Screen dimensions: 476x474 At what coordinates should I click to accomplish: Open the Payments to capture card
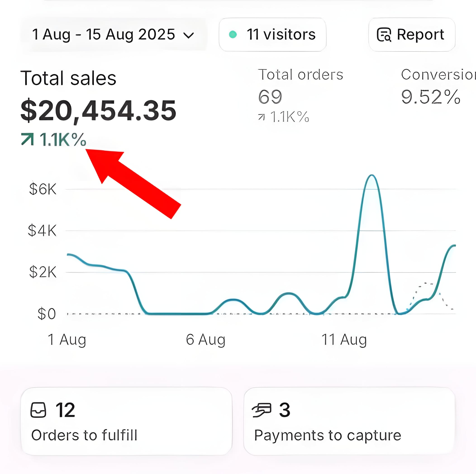349,421
